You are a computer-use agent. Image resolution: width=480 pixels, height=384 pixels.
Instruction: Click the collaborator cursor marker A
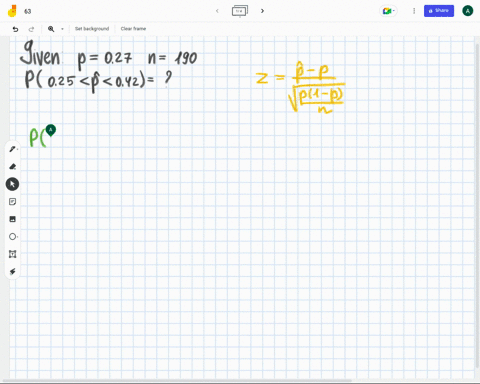pyautogui.click(x=51, y=130)
